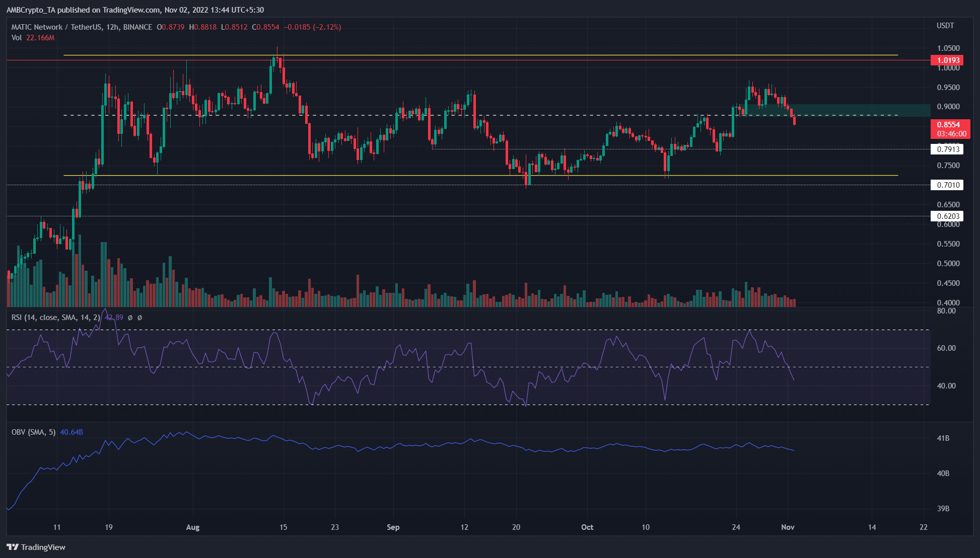Click the 40.00 RSI axis label
This screenshot has height=558, width=980.
946,386
